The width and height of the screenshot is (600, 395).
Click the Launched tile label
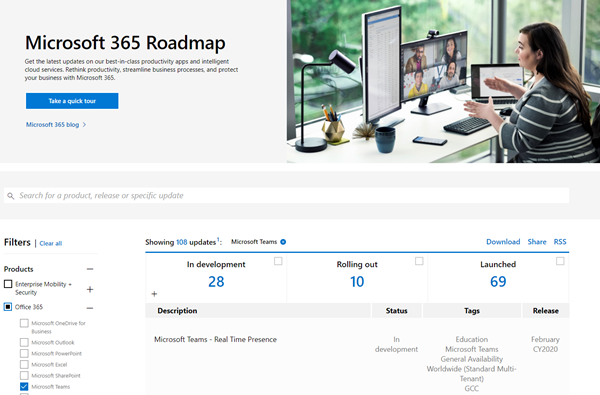pyautogui.click(x=498, y=264)
